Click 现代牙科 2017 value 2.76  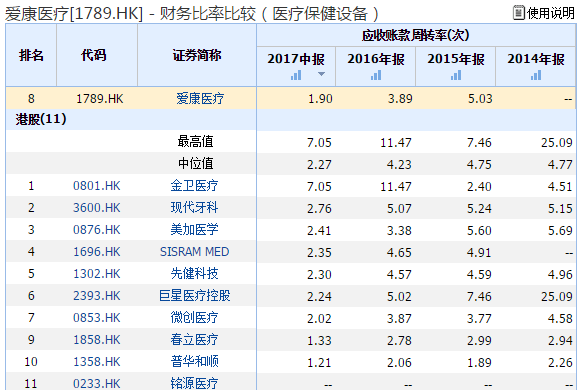(x=319, y=208)
